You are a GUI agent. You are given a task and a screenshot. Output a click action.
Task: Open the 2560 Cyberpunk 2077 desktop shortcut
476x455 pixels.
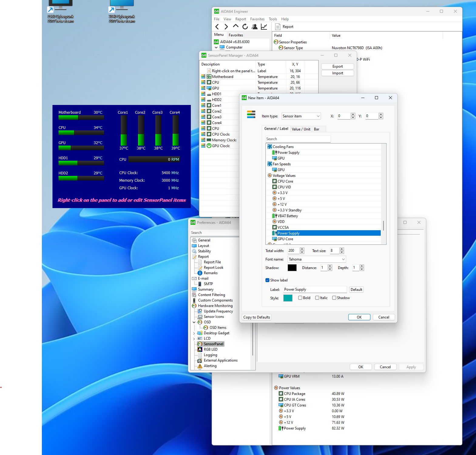coord(60,11)
